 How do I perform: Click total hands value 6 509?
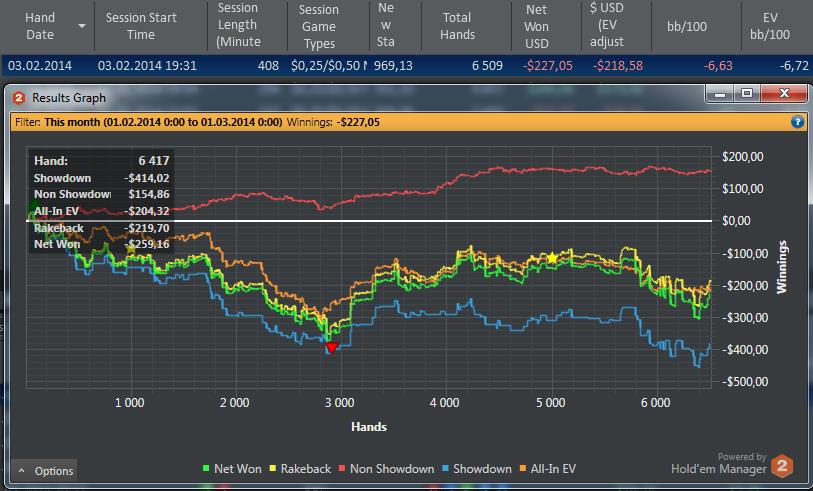coord(487,66)
